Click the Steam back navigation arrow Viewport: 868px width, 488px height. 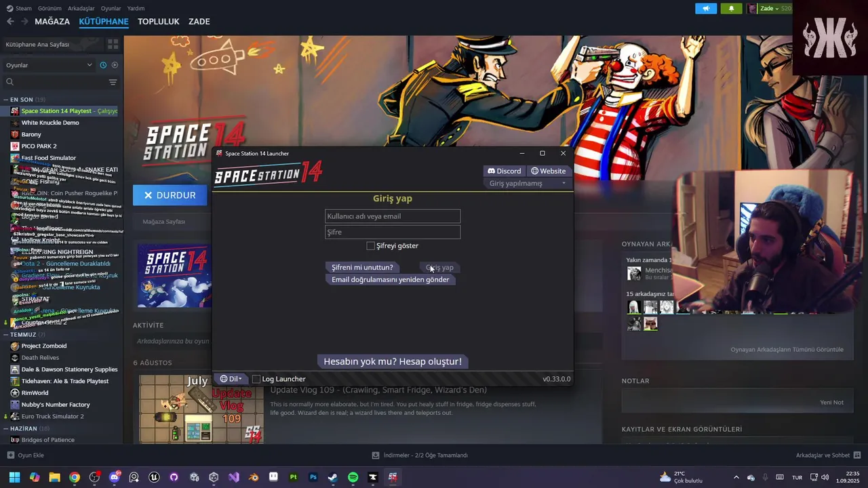[x=10, y=22]
